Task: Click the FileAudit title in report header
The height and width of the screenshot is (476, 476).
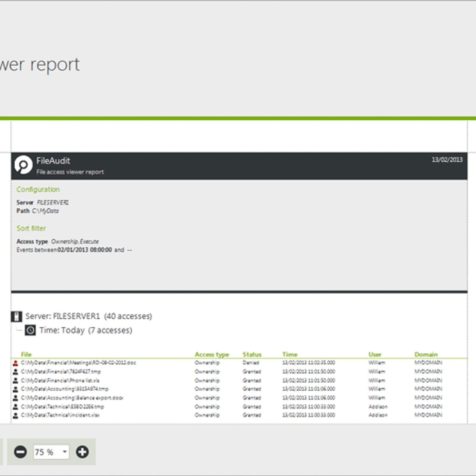Action: click(x=53, y=161)
